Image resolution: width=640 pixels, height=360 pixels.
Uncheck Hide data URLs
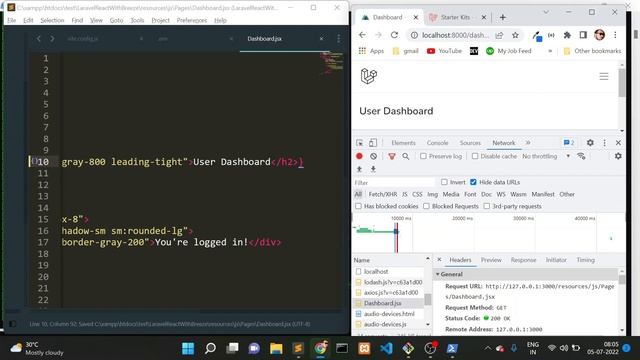click(473, 182)
